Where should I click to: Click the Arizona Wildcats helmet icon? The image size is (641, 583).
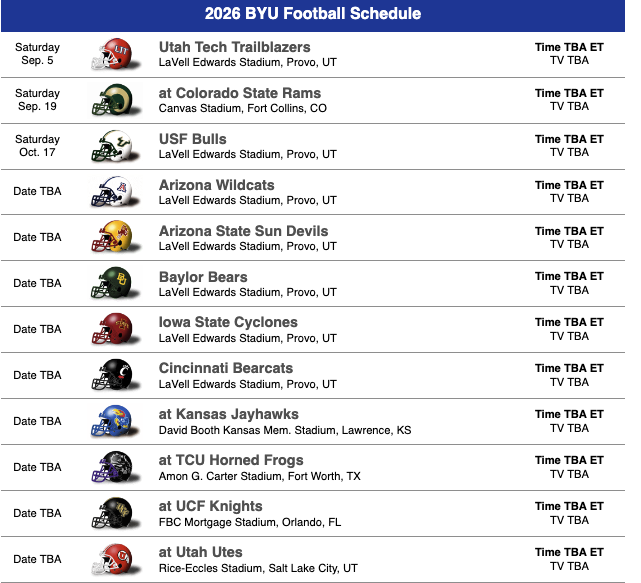point(112,192)
